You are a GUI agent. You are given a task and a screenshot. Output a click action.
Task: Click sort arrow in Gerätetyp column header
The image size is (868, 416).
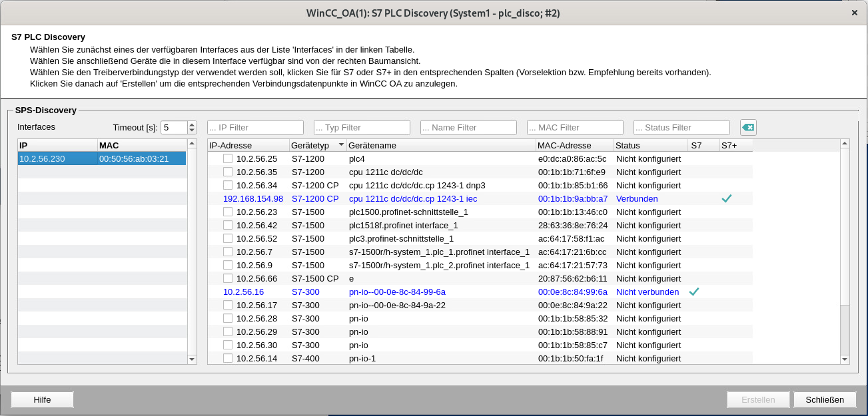tap(342, 144)
